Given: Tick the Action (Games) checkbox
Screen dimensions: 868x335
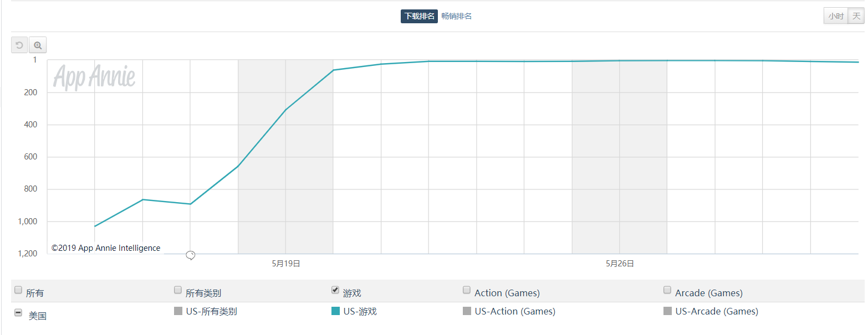Looking at the screenshot, I should tap(467, 290).
